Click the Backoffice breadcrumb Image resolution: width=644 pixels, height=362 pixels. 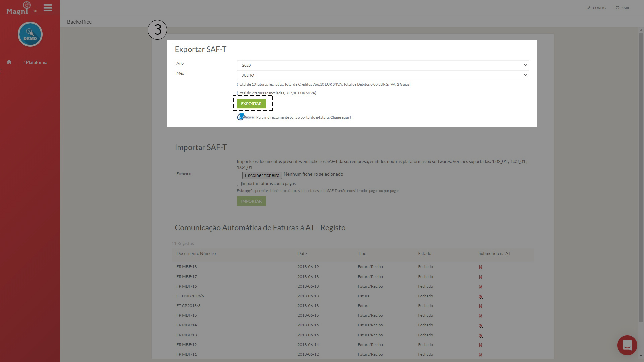pos(79,22)
